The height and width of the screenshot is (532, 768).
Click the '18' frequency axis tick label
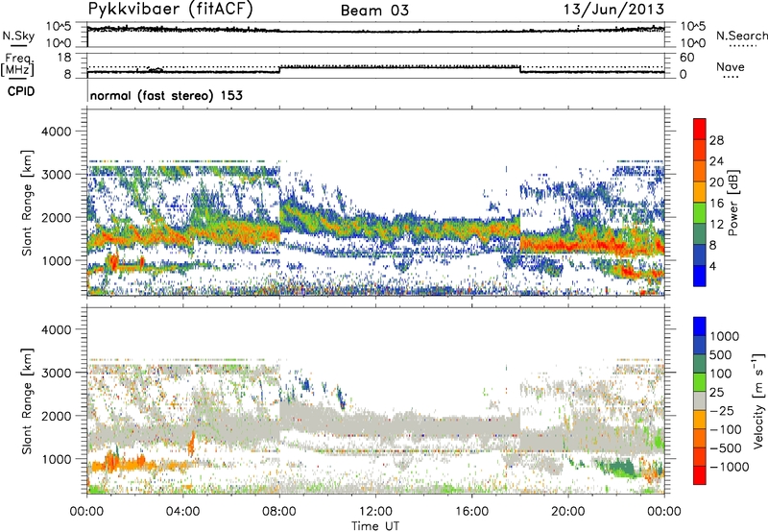pos(64,58)
